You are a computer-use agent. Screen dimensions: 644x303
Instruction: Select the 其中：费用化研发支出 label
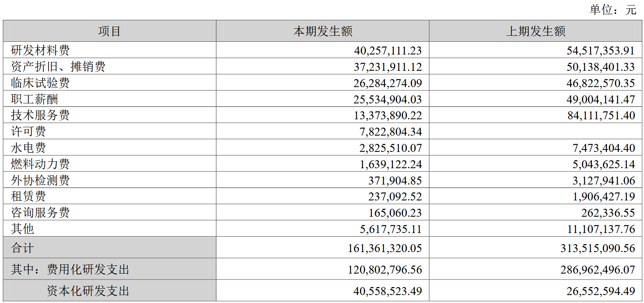(x=70, y=270)
